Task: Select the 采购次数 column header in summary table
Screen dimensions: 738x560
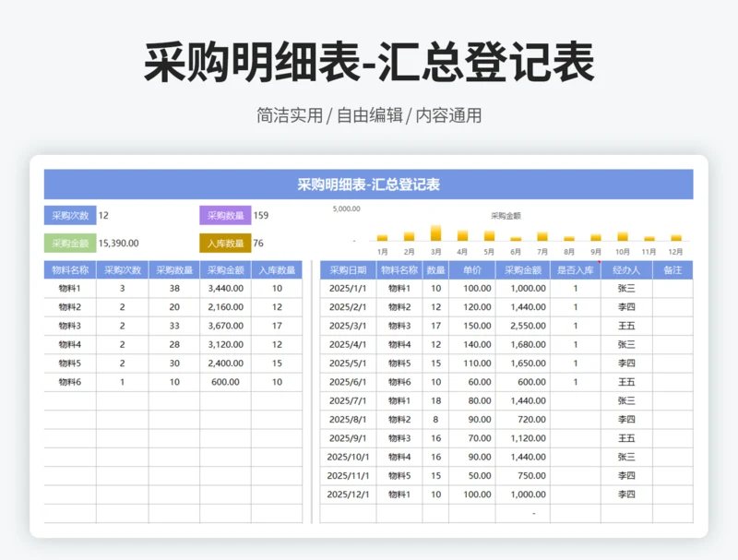Action: point(123,270)
